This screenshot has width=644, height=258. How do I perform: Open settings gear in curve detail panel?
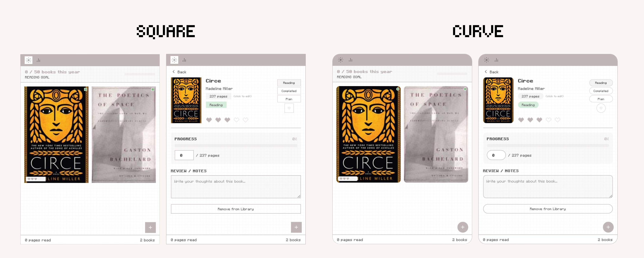pos(487,60)
